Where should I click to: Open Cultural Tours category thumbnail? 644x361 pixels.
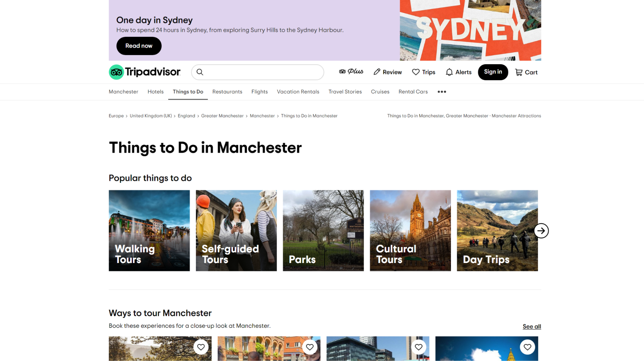[410, 230]
